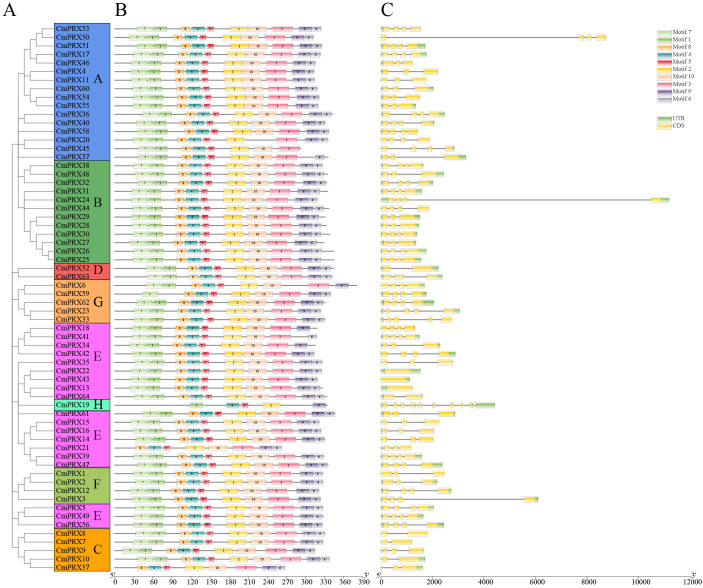Click the Motif 7 legend color swatch
Image resolution: width=703 pixels, height=588 pixels.
(664, 32)
